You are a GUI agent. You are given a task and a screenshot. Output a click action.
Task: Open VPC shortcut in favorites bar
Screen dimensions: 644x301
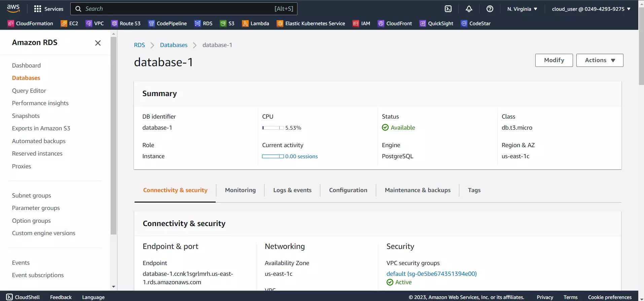tap(95, 24)
